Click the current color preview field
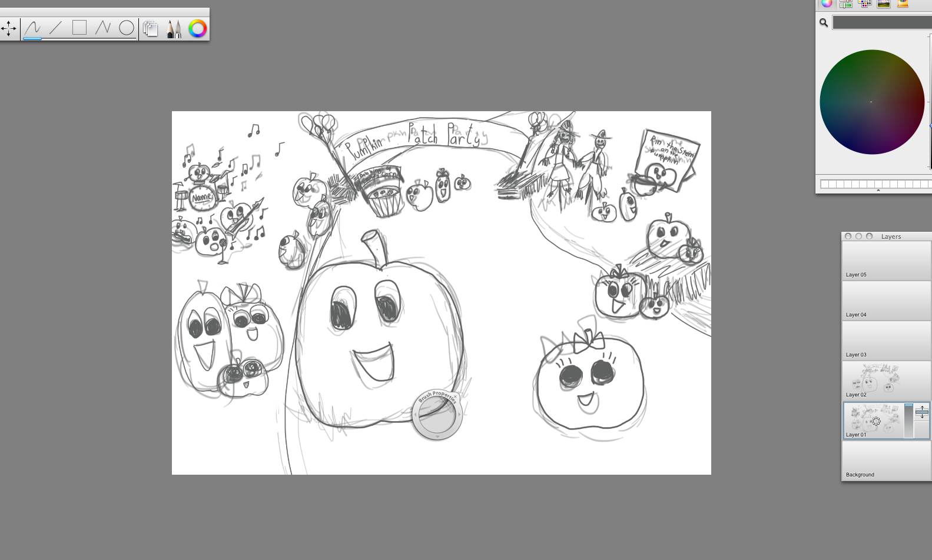Viewport: 932px width, 560px height. tap(882, 22)
